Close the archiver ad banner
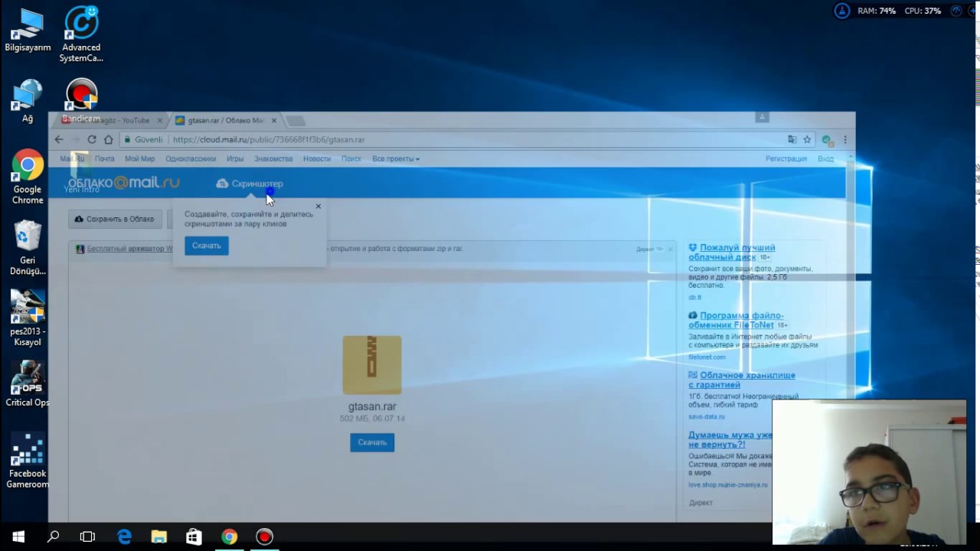This screenshot has width=980, height=551. (670, 249)
